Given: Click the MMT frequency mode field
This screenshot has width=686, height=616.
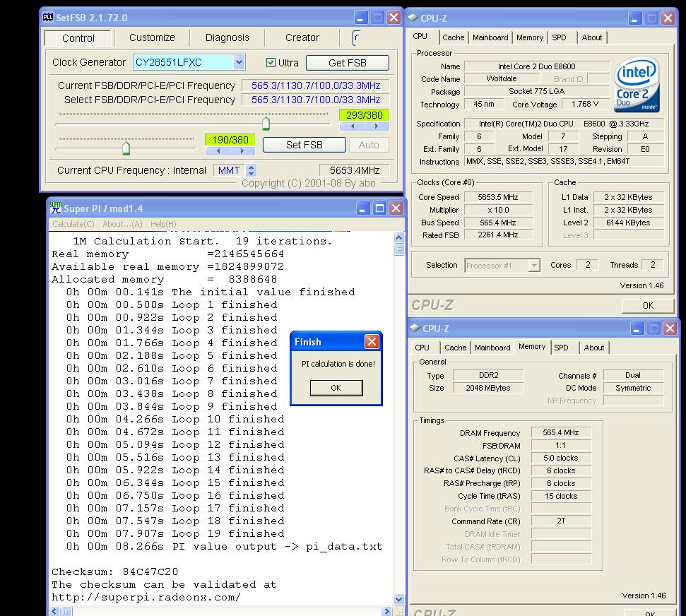Looking at the screenshot, I should tap(229, 170).
